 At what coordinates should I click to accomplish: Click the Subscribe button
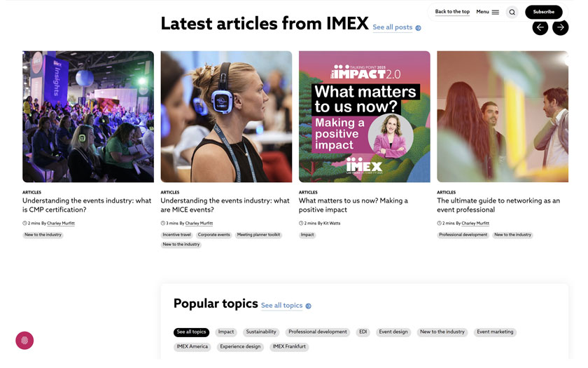(x=543, y=12)
